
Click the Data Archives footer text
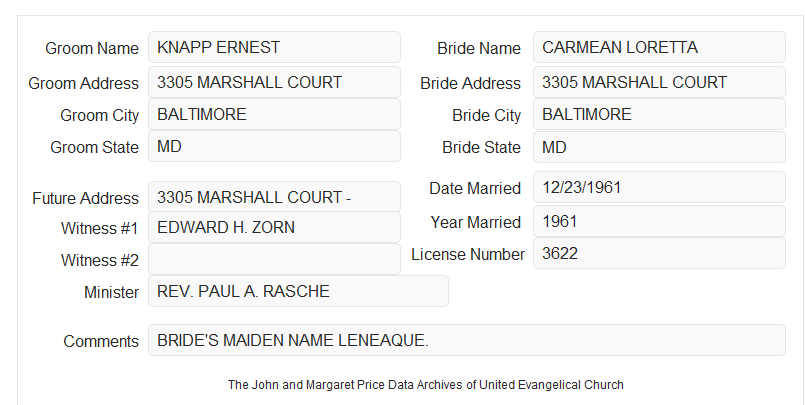click(426, 384)
